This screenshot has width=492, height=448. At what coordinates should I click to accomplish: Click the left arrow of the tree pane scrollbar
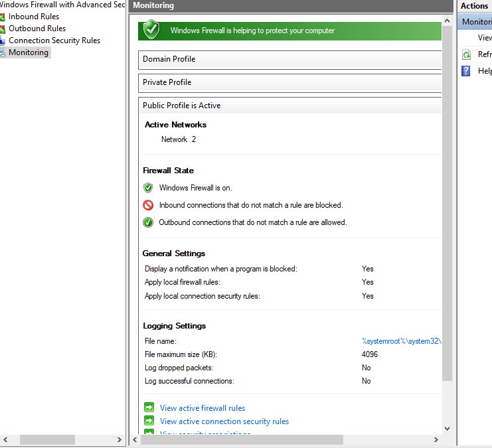coord(5,439)
